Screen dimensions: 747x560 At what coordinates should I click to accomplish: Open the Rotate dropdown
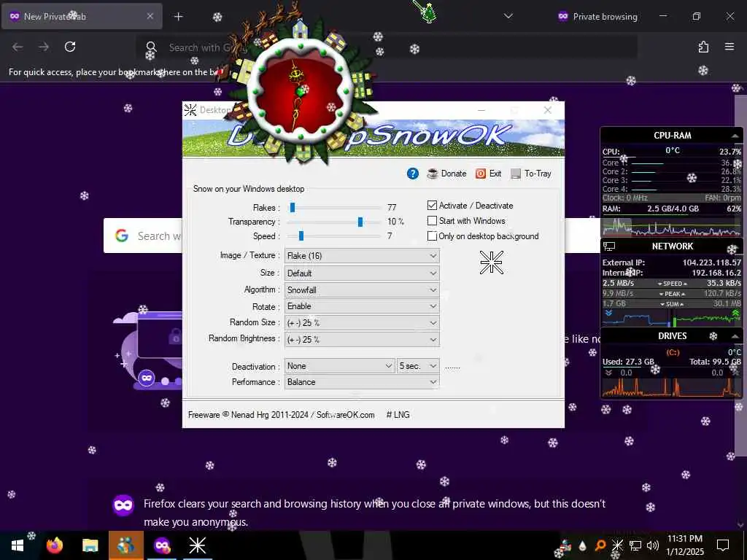pyautogui.click(x=362, y=306)
